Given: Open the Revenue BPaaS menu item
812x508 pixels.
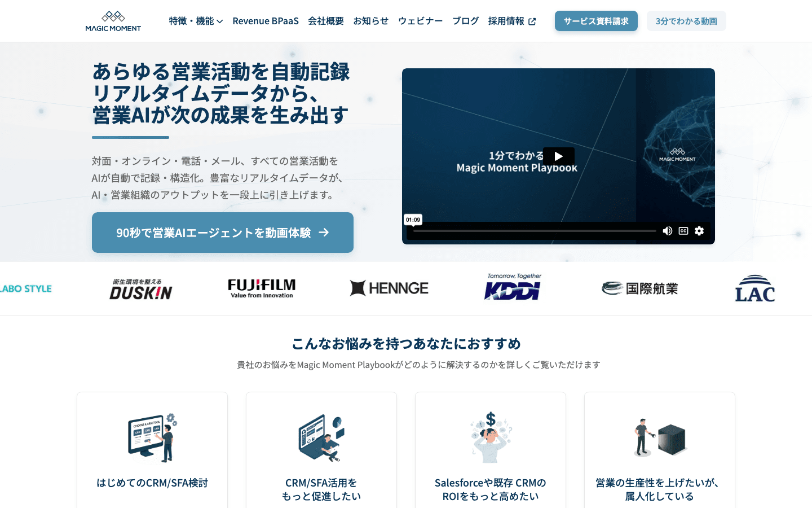Looking at the screenshot, I should (266, 21).
